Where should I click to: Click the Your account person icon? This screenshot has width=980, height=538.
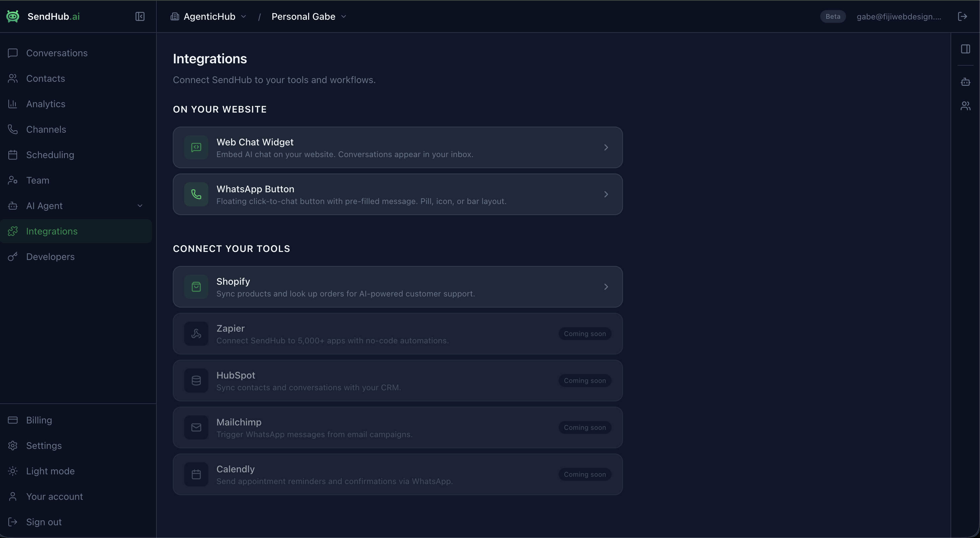[x=12, y=496]
